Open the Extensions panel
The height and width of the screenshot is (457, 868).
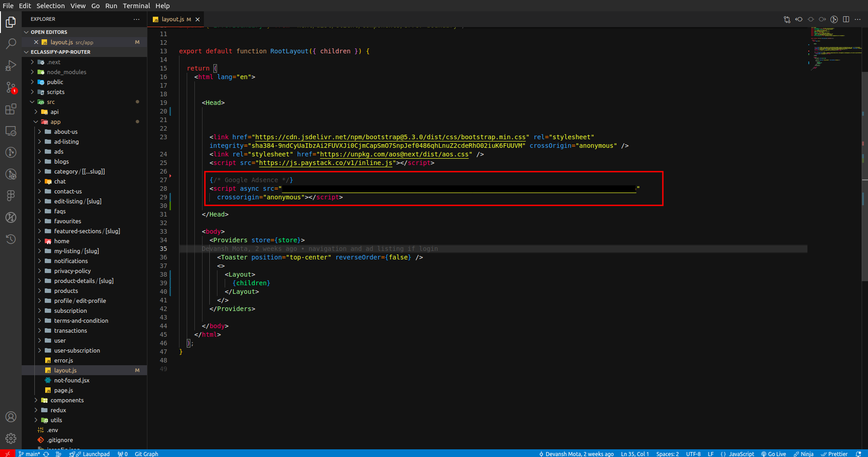pyautogui.click(x=11, y=109)
